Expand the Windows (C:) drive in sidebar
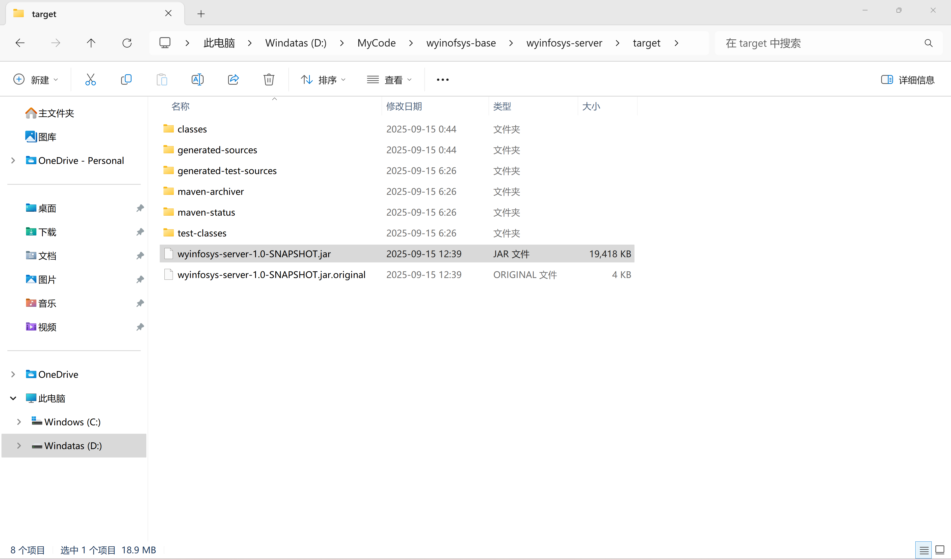This screenshot has height=560, width=951. pyautogui.click(x=19, y=422)
